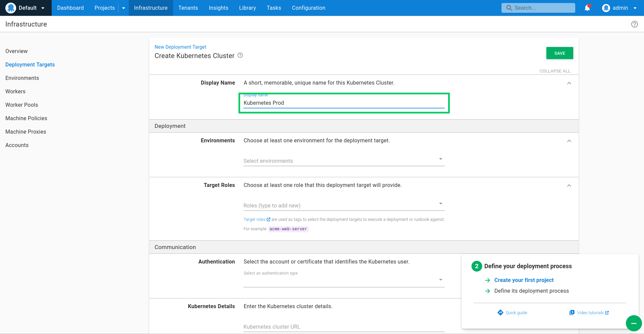Click the admin avatar icon
Image resolution: width=644 pixels, height=334 pixels.
coord(606,8)
